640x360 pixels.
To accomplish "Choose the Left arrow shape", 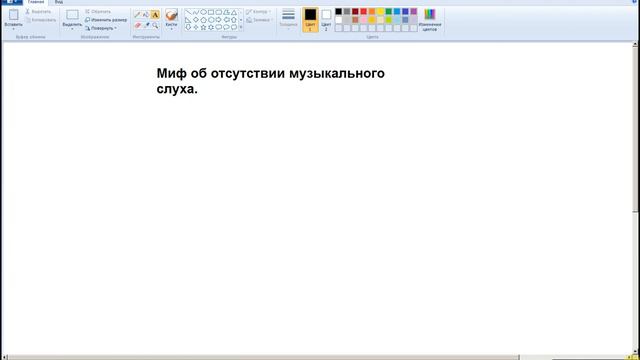I will [226, 20].
